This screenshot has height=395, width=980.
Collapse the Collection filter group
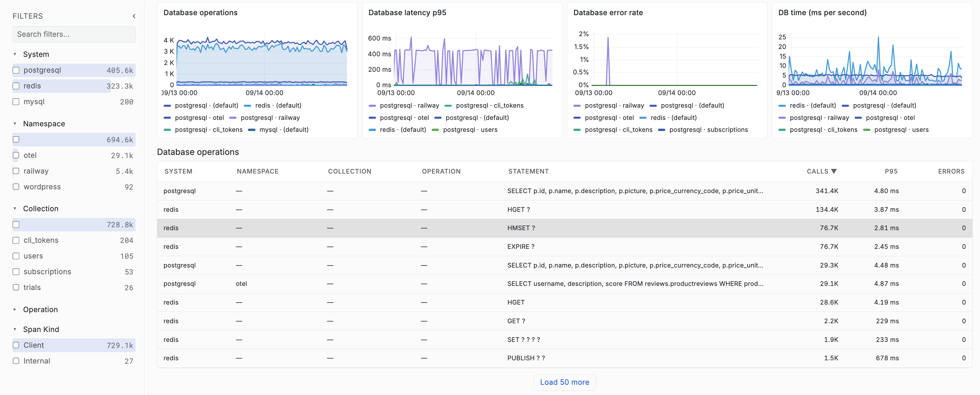point(15,209)
